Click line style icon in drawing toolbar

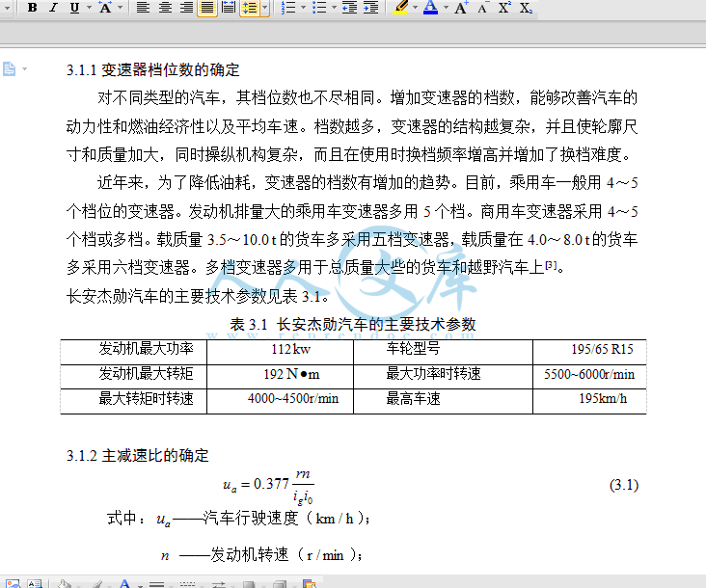tap(156, 583)
